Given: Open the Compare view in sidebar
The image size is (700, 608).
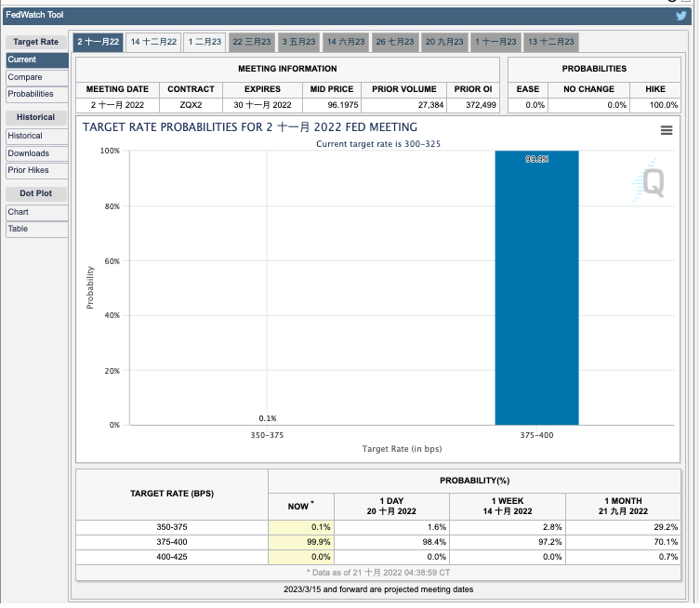Looking at the screenshot, I should (x=37, y=77).
